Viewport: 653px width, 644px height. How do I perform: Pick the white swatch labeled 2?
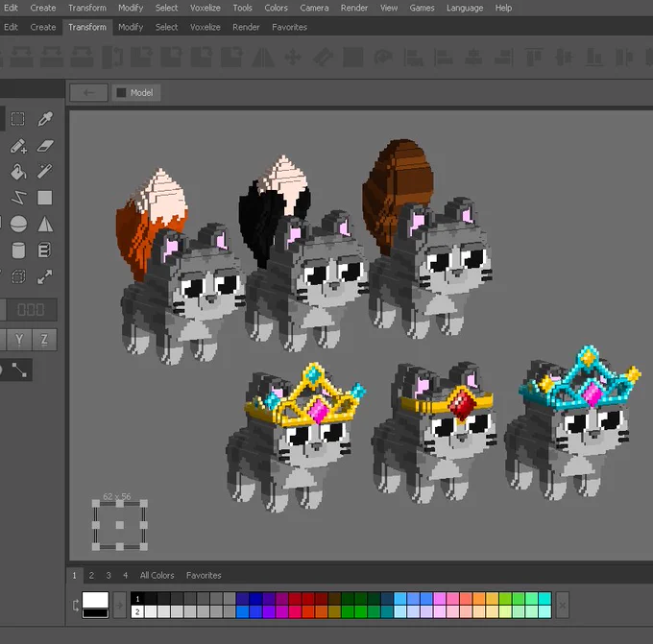click(137, 611)
